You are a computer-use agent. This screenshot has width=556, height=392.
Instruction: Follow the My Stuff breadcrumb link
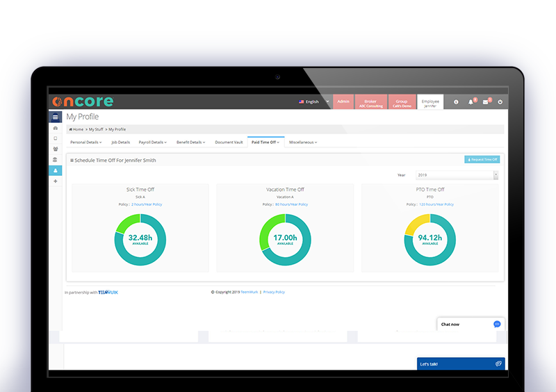pyautogui.click(x=96, y=129)
